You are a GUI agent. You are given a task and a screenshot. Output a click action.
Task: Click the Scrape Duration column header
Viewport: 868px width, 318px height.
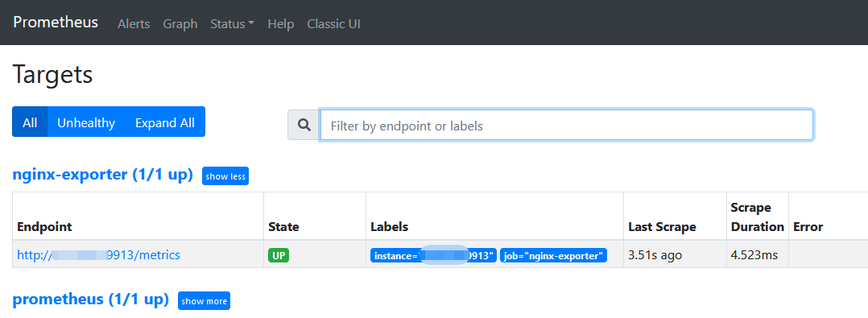point(757,217)
